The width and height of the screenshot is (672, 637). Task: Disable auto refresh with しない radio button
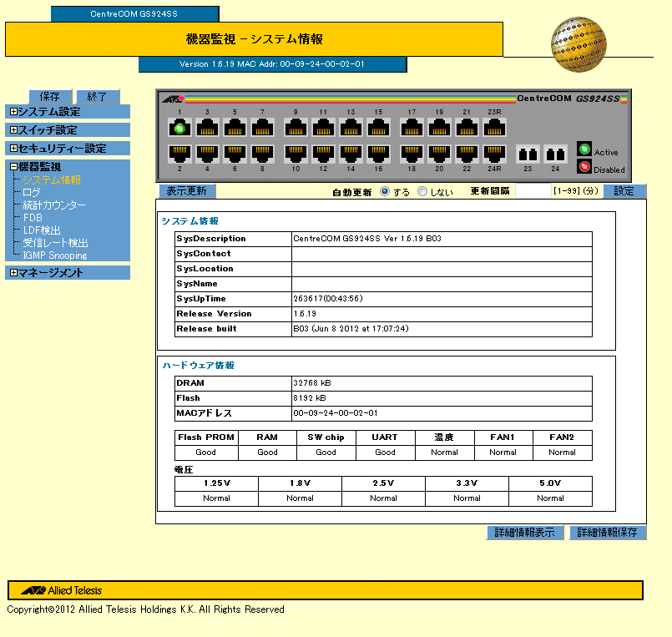pos(422,191)
